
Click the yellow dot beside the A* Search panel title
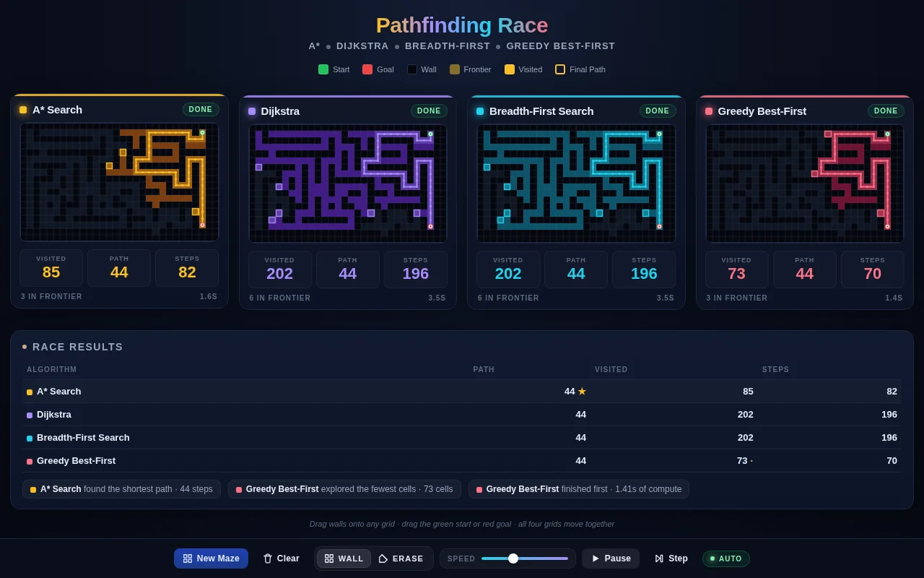(x=23, y=110)
